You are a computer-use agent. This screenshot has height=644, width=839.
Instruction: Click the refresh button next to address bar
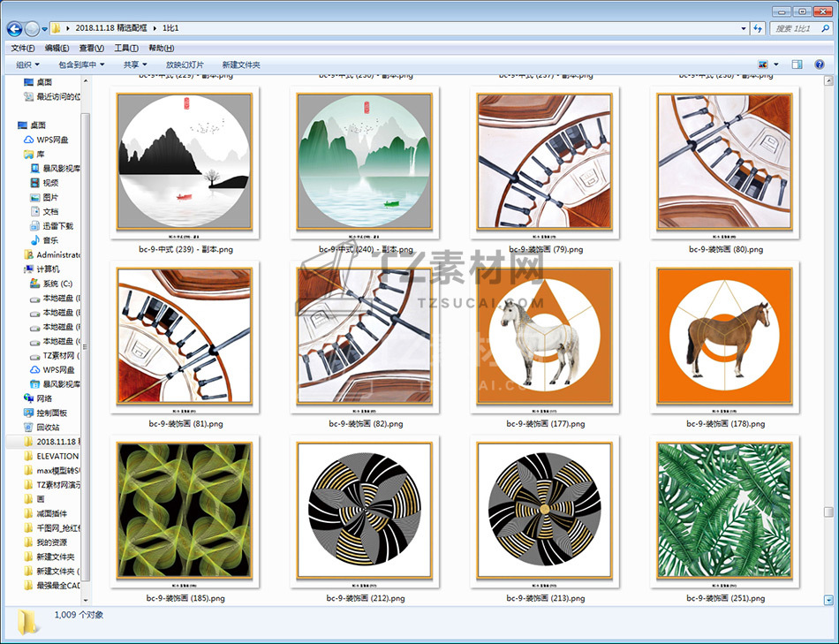[x=758, y=28]
